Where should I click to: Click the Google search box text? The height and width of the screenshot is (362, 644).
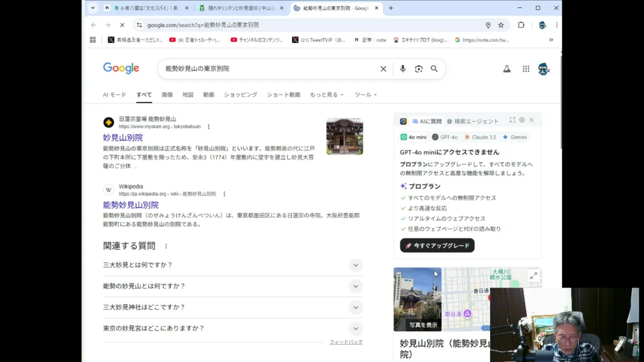[197, 68]
